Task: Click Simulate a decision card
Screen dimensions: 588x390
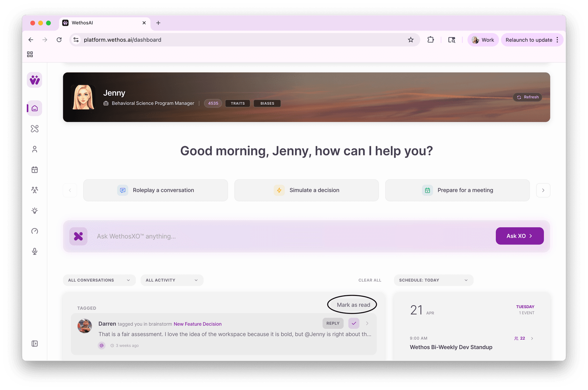Action: [306, 190]
